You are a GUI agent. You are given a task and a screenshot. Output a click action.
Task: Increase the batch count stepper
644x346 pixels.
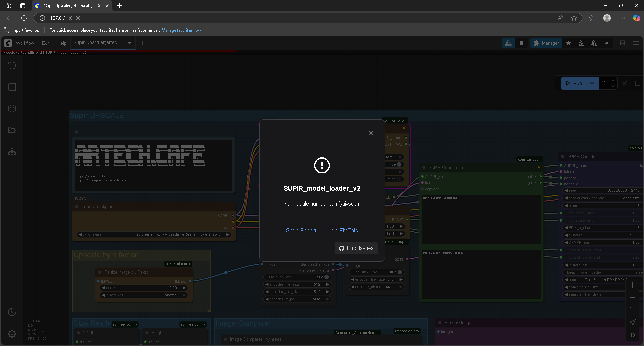pos(613,81)
